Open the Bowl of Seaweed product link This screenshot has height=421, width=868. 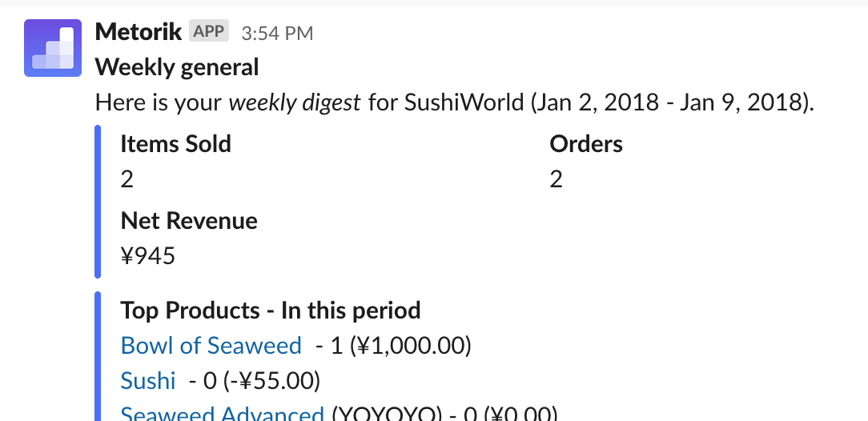[211, 346]
